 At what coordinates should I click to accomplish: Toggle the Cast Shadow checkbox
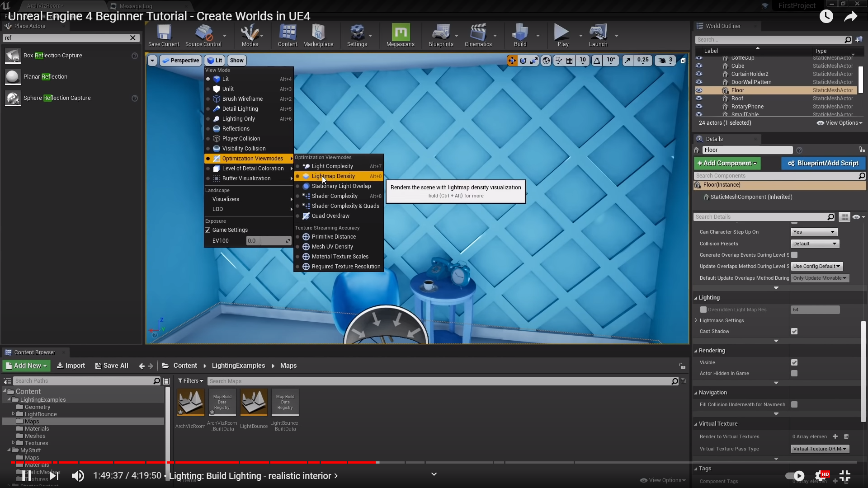pyautogui.click(x=794, y=331)
